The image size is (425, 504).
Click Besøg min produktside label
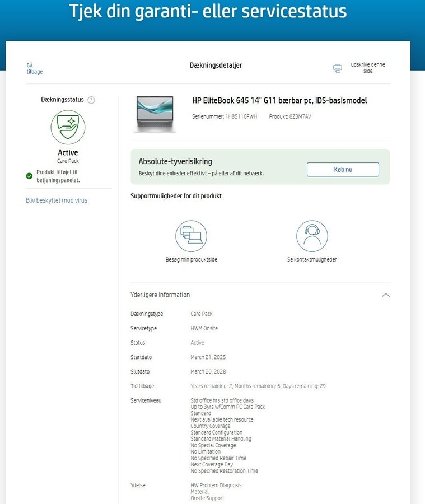click(192, 259)
